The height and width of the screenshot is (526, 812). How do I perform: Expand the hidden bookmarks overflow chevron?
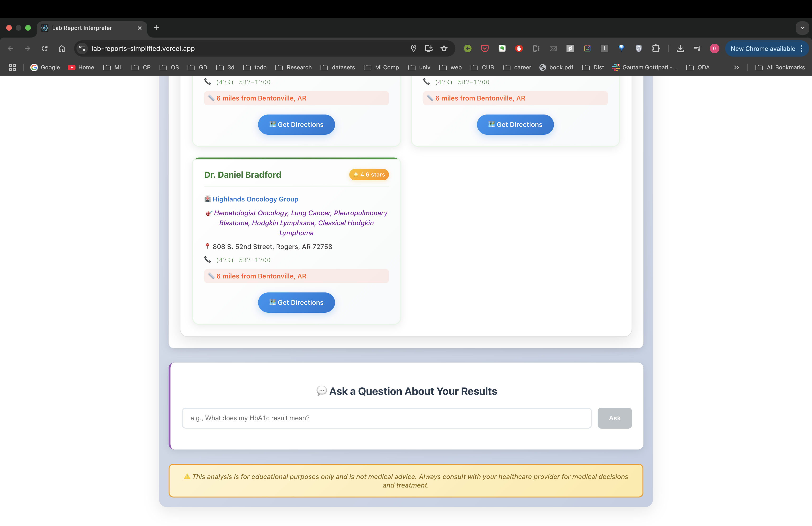point(736,67)
